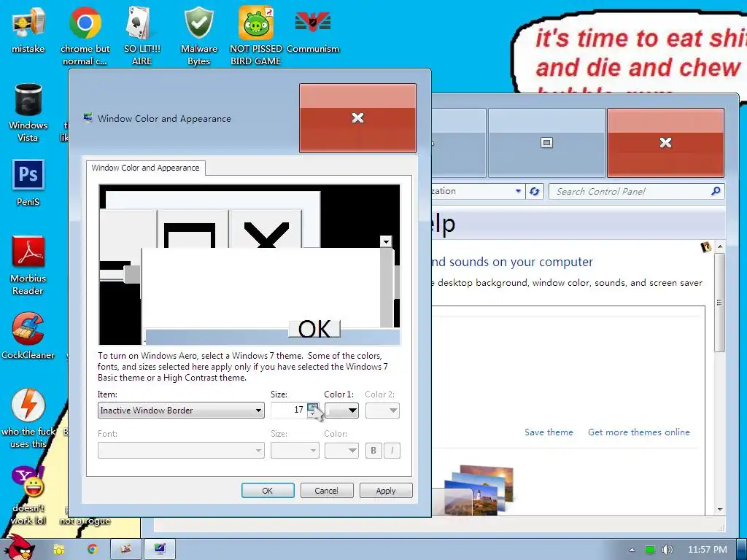Click the Control Panel help icon
Image resolution: width=747 pixels, height=560 pixels.
(706, 246)
